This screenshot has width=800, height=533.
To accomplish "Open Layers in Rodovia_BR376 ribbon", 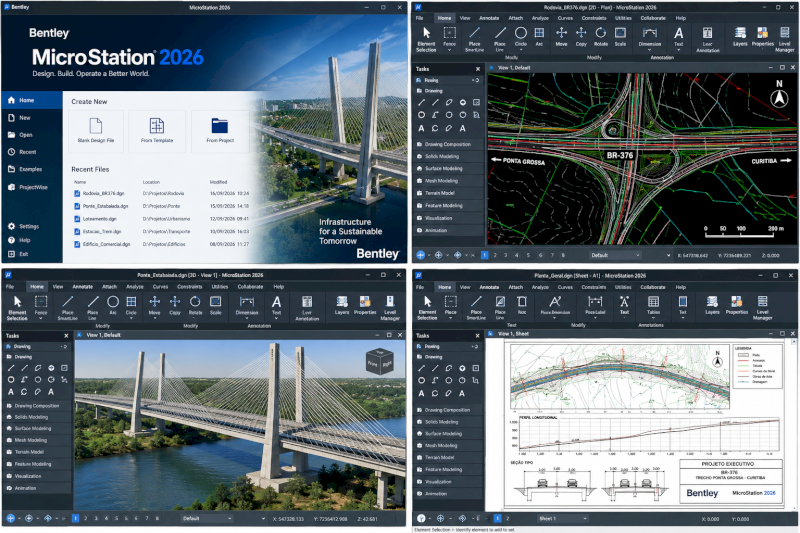I will point(740,37).
